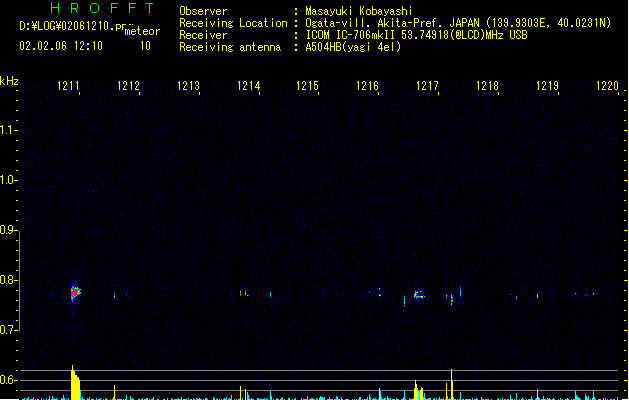Click time axis marker 1220
This screenshot has height=400, width=629.
click(x=607, y=86)
